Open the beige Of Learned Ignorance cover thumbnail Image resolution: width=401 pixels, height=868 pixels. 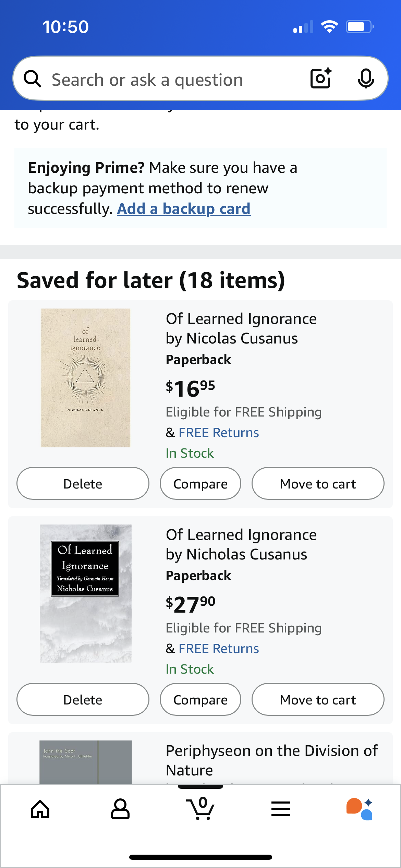pyautogui.click(x=86, y=378)
